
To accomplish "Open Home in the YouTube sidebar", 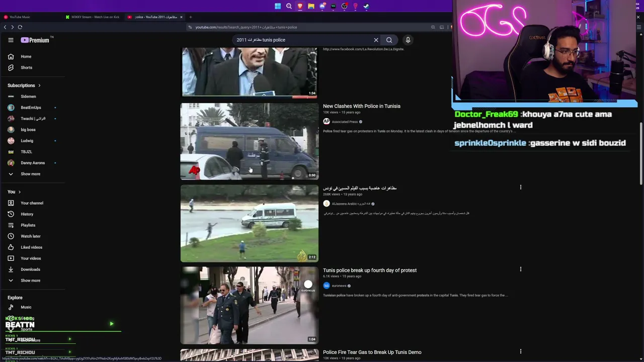I will click(x=26, y=57).
